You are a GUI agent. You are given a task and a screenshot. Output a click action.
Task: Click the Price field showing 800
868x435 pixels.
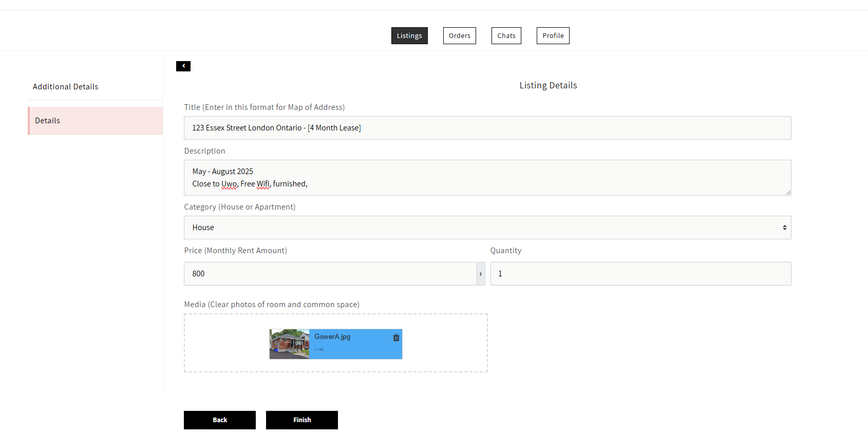click(x=330, y=274)
